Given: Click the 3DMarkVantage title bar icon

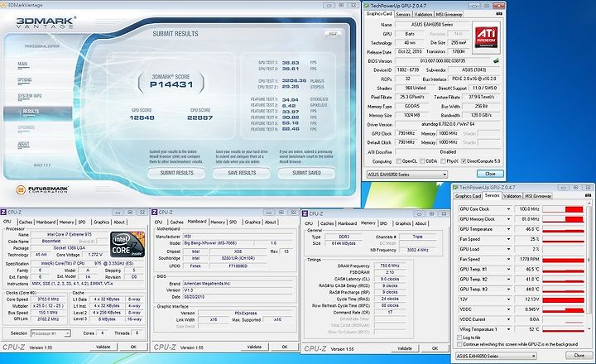Looking at the screenshot, I should (x=3, y=5).
